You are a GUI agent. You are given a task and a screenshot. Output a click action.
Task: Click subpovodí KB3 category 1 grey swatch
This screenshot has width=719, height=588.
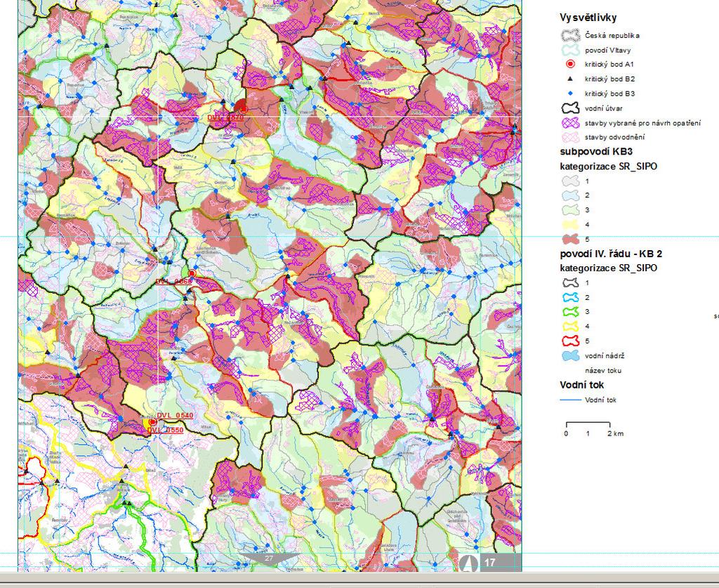pos(570,181)
